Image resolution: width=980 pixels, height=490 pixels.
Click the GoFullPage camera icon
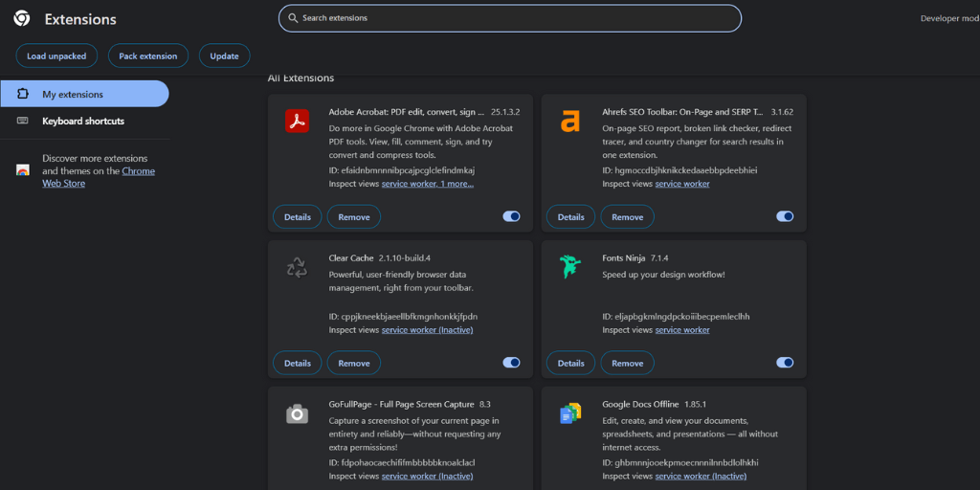(x=298, y=413)
